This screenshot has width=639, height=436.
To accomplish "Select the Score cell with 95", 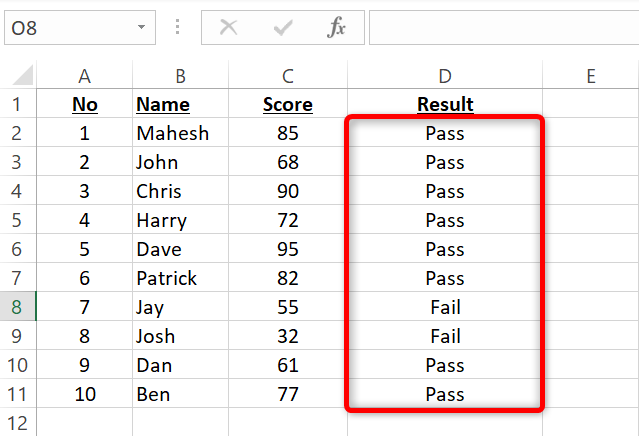I will point(288,250).
